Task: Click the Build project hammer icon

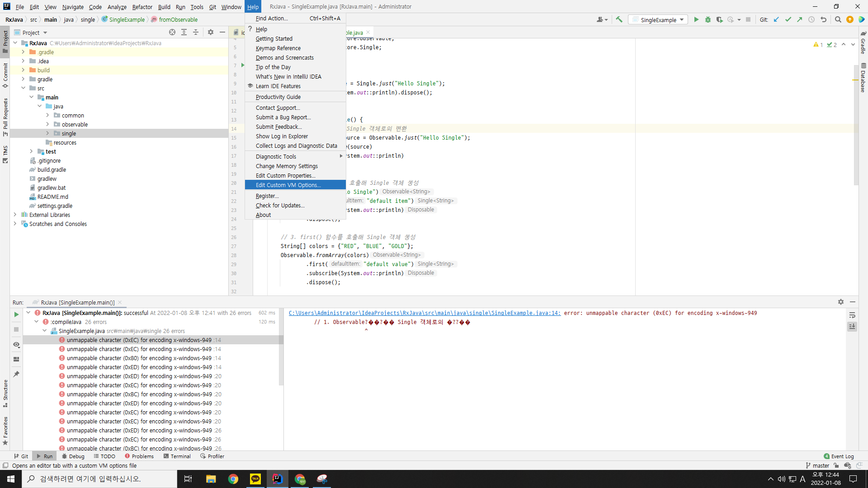Action: tap(619, 19)
